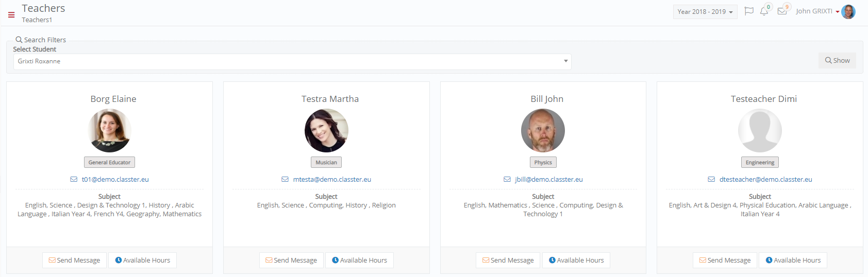Open the hamburger menu icon
Image resolution: width=868 pixels, height=277 pixels.
pos(11,15)
